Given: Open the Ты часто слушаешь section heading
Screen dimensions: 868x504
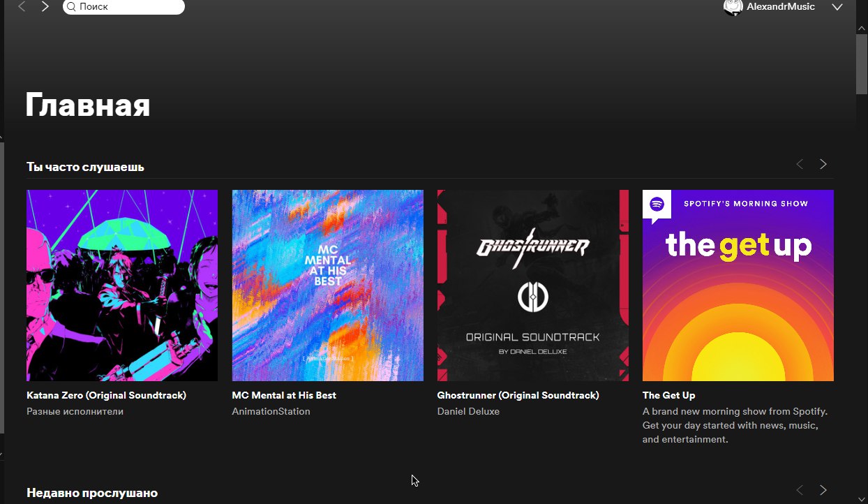Looking at the screenshot, I should click(x=85, y=167).
